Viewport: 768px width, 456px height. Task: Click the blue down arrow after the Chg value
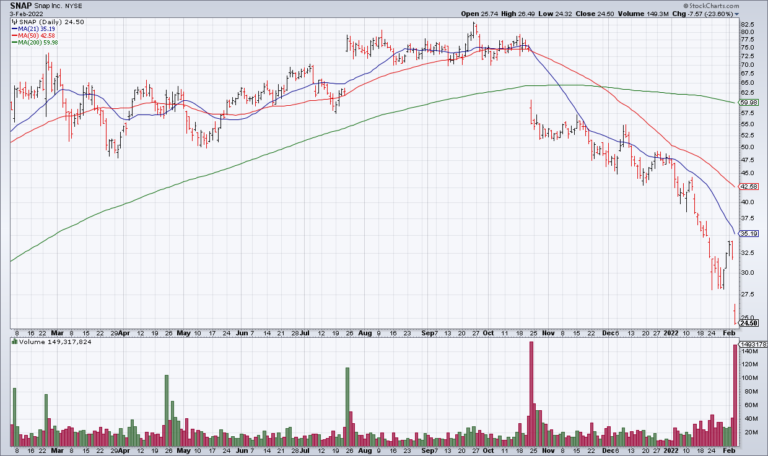[x=737, y=14]
